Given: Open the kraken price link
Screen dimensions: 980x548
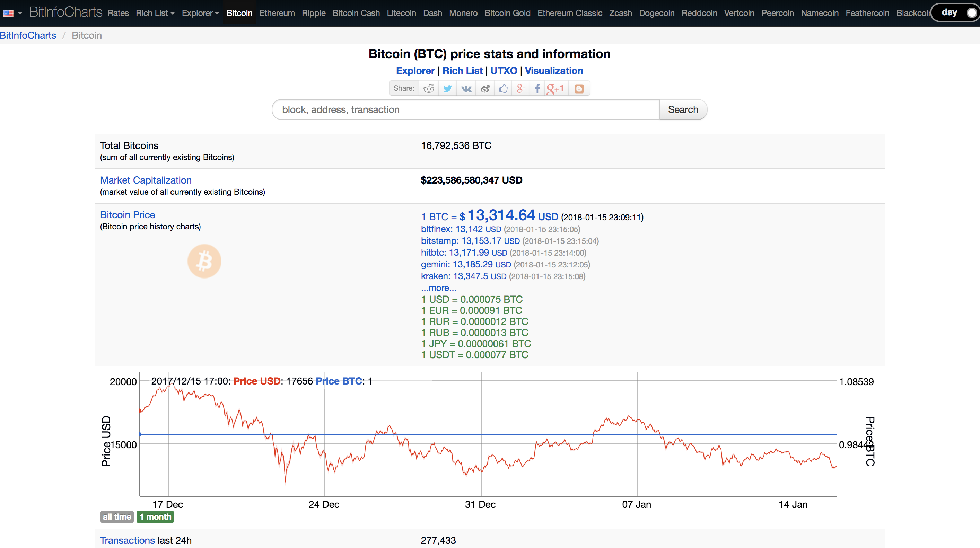Looking at the screenshot, I should coord(464,276).
